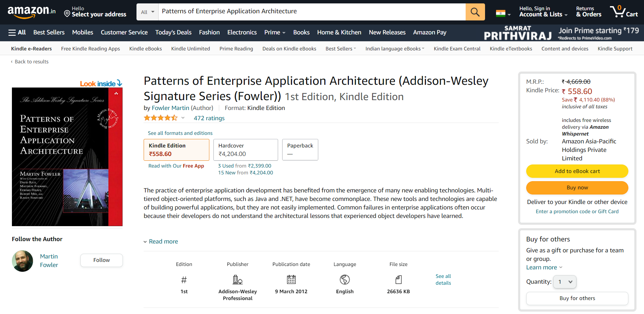Viewport: 644px width, 314px height.
Task: Select Paperback format option
Action: pyautogui.click(x=300, y=150)
